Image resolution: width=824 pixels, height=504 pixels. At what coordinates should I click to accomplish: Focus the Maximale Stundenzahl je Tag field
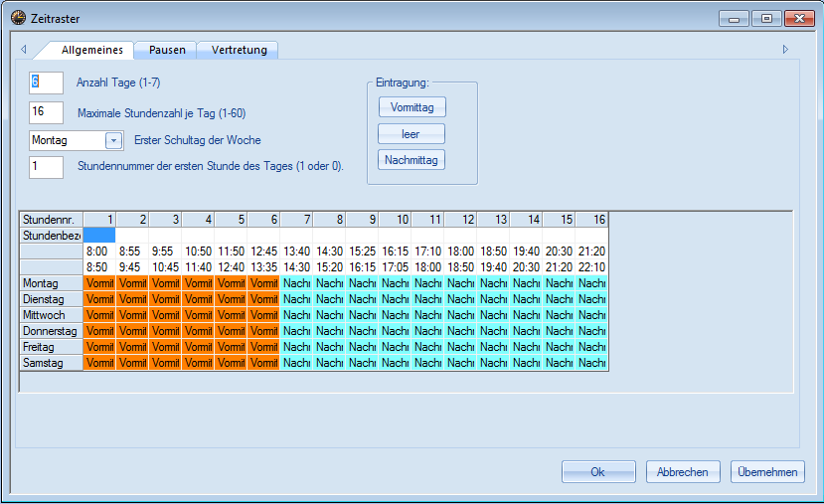click(46, 112)
